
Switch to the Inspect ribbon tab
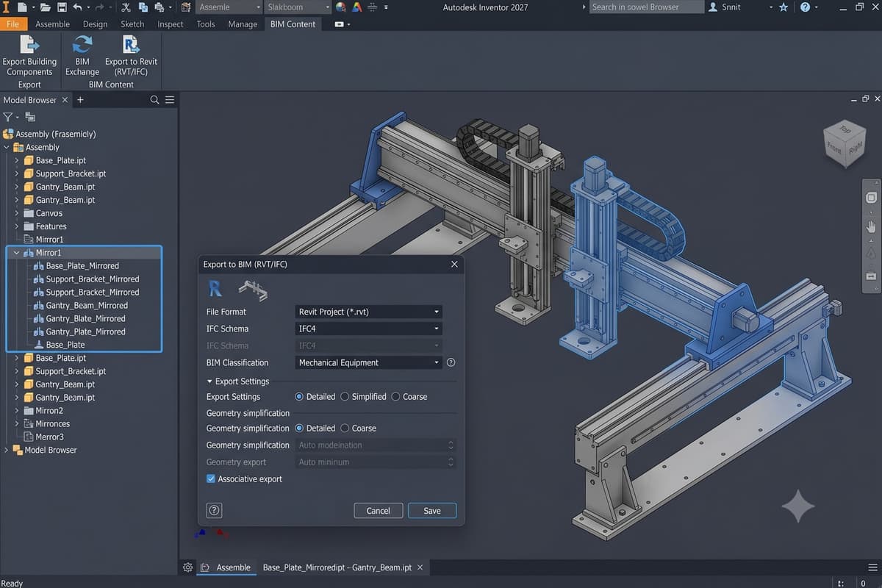[170, 24]
